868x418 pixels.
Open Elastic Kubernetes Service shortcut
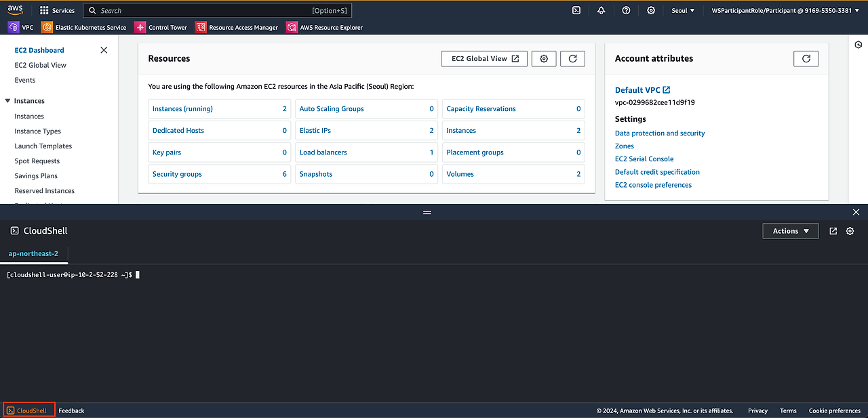84,27
